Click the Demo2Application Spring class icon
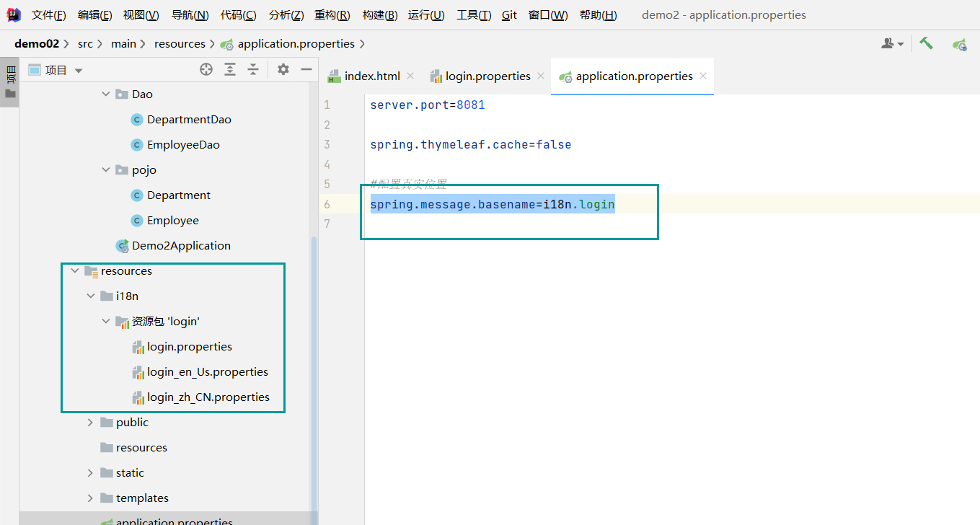 click(x=123, y=246)
